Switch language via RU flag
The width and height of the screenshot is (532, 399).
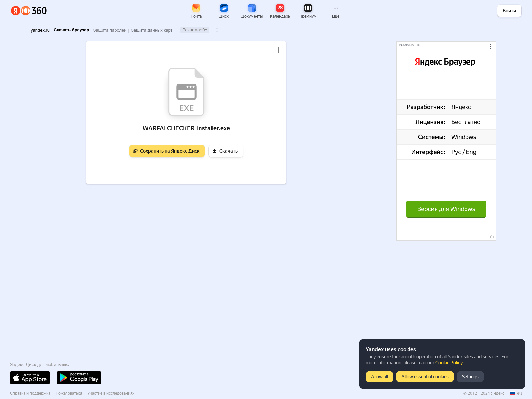click(516, 393)
